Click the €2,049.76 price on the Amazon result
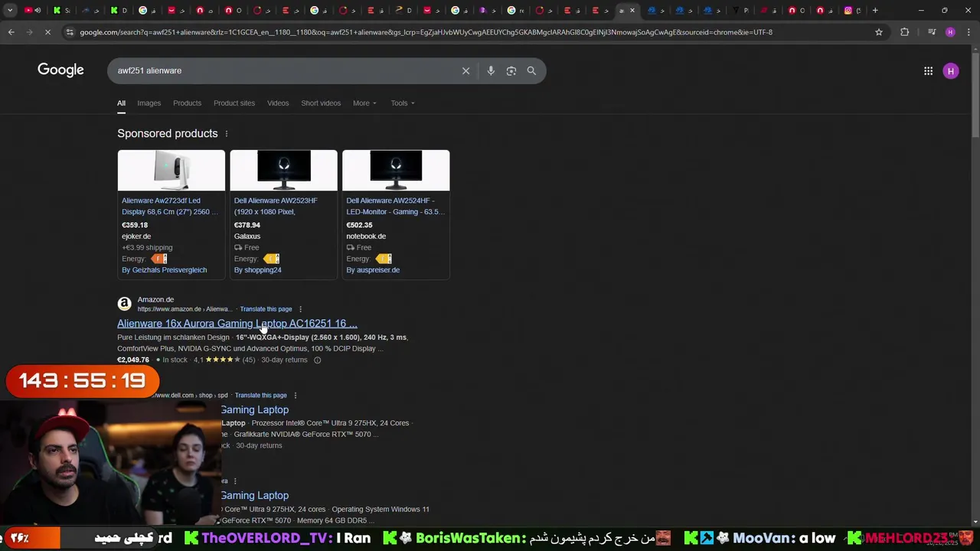Screen dimensions: 980x551 click(133, 360)
